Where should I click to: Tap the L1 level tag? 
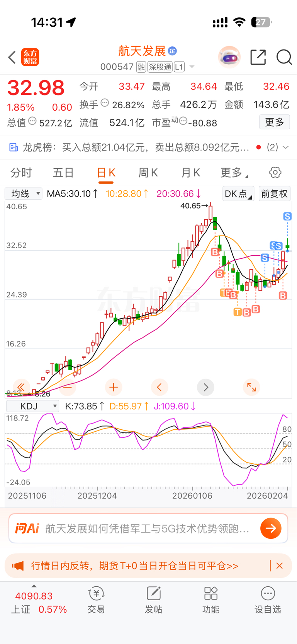click(179, 67)
